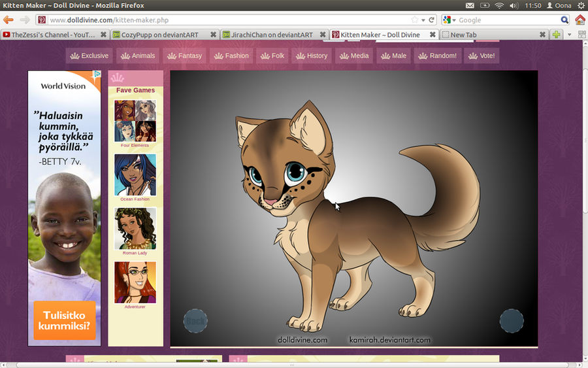The width and height of the screenshot is (588, 368).
Task: Click the Back circle button in game
Action: click(x=195, y=321)
